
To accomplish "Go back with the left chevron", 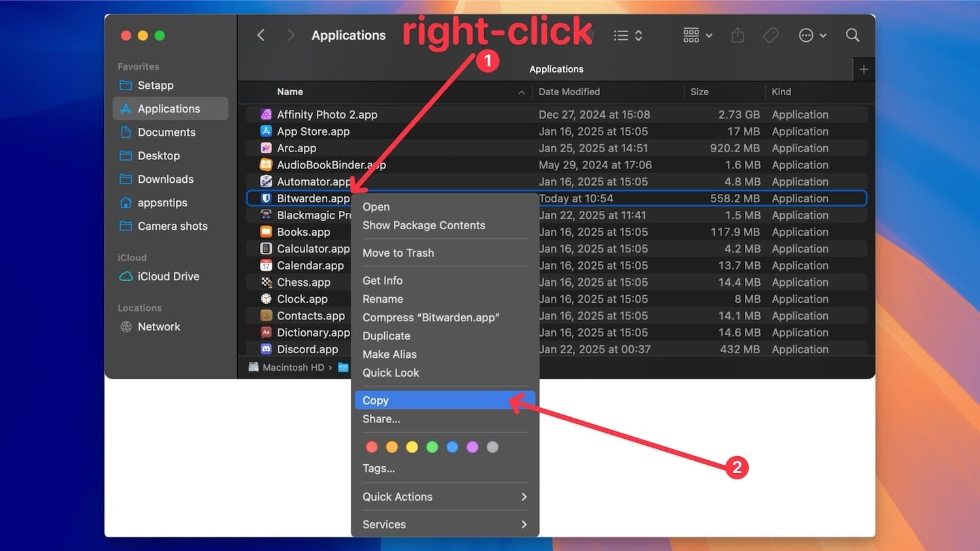I will [x=261, y=35].
